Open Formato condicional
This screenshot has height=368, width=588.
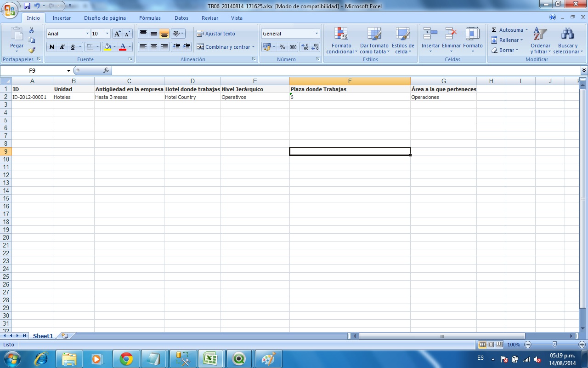click(341, 40)
